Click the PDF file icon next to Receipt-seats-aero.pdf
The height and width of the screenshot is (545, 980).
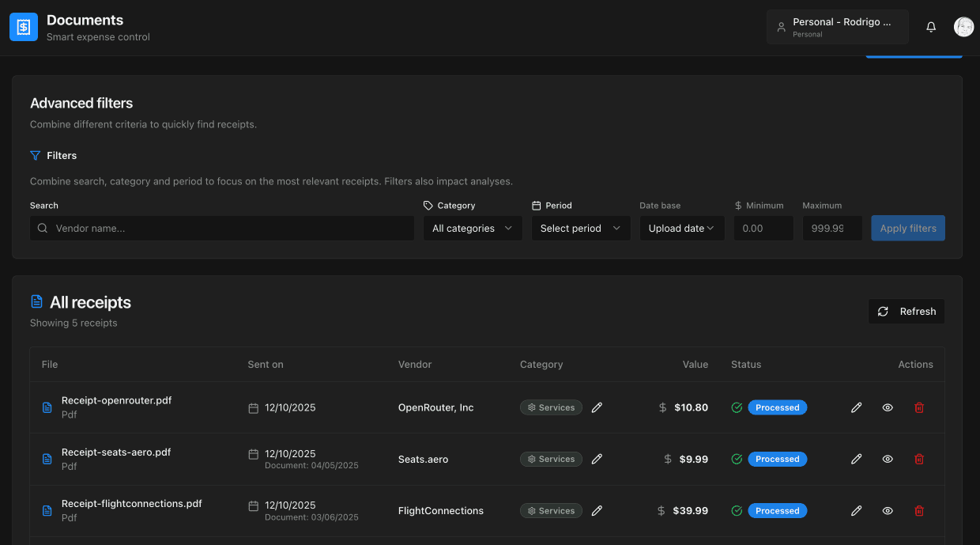click(47, 458)
